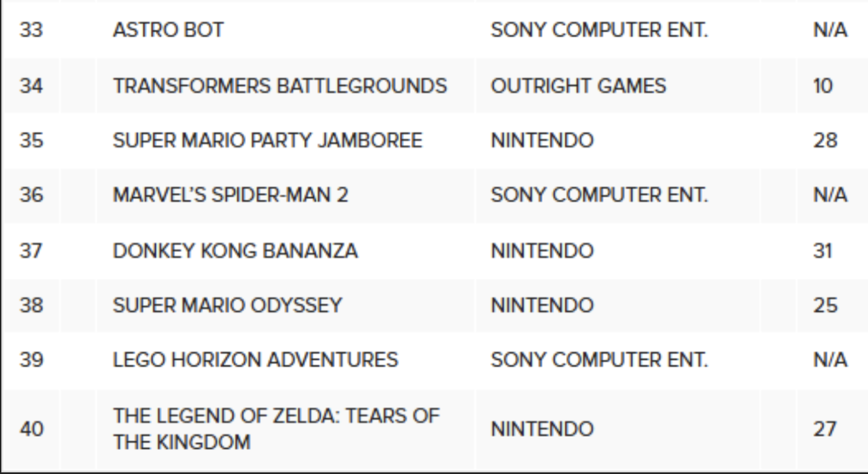Click rank number 40 cell

pyautogui.click(x=31, y=429)
